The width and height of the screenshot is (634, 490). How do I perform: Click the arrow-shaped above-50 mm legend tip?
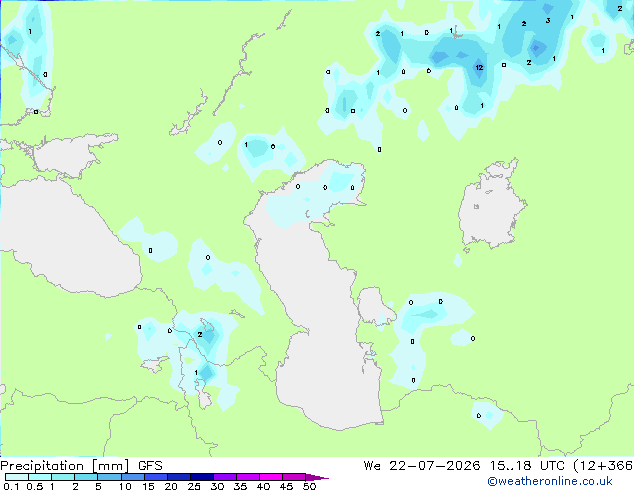(x=317, y=477)
